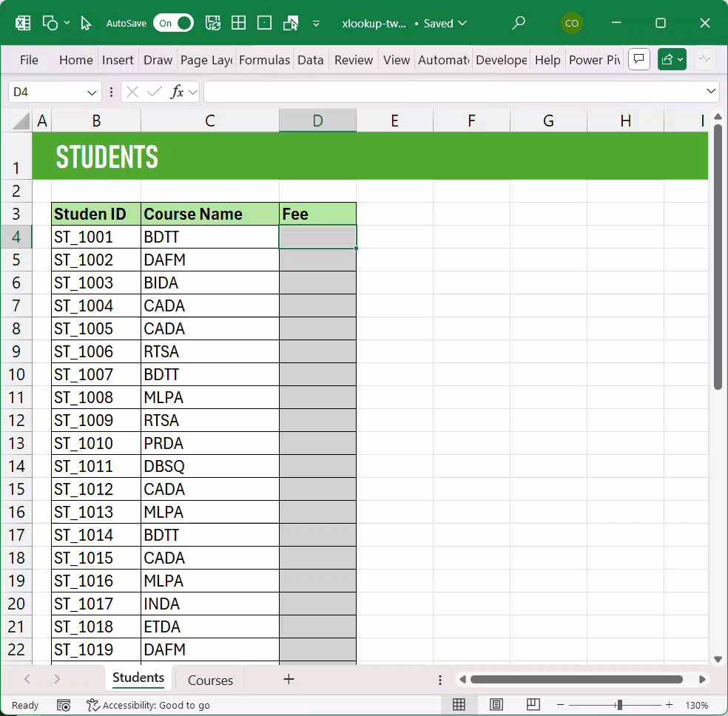The width and height of the screenshot is (728, 716).
Task: Click the Insert Function fx icon
Action: 177,92
